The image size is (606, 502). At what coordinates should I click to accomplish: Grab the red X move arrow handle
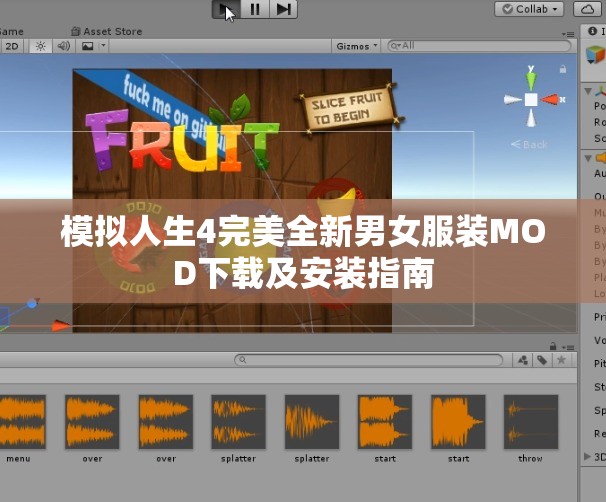point(61,325)
